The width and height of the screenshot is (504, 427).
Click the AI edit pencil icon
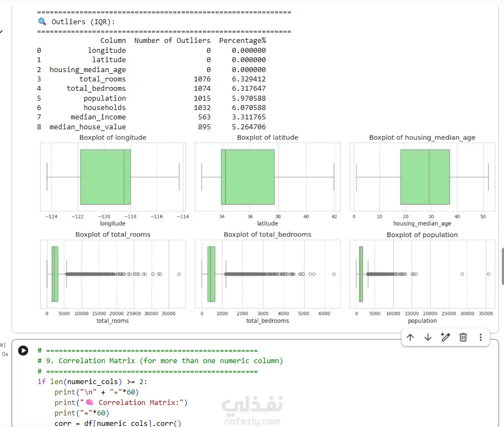coord(446,337)
